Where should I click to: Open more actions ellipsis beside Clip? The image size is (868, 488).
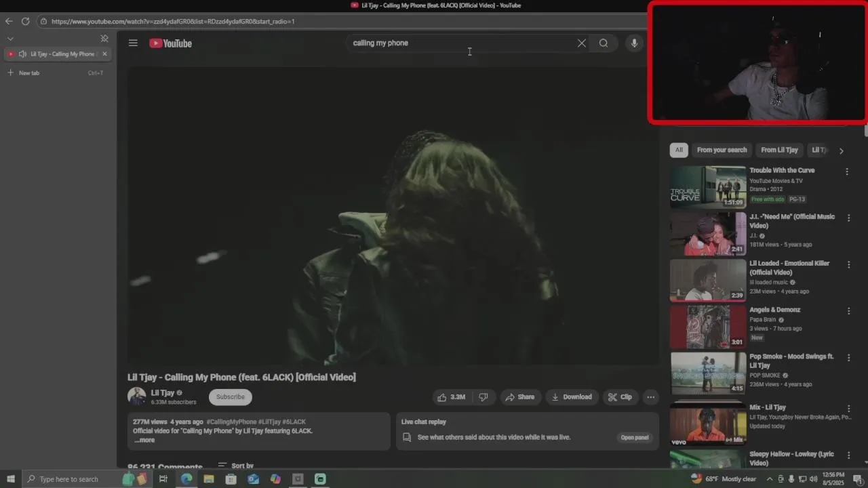point(650,397)
